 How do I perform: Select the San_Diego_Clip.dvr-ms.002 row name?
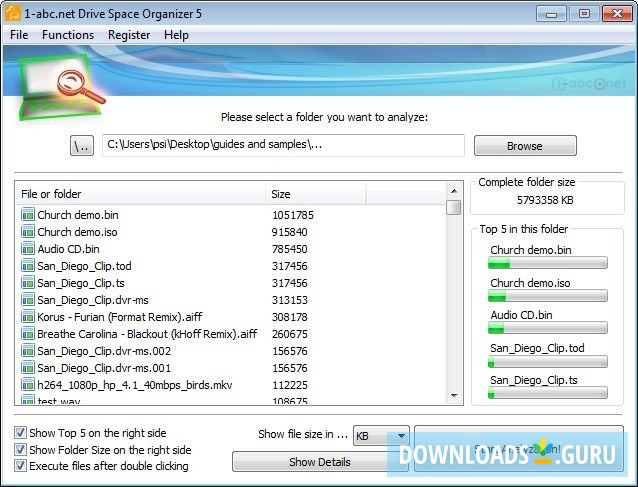pyautogui.click(x=104, y=351)
